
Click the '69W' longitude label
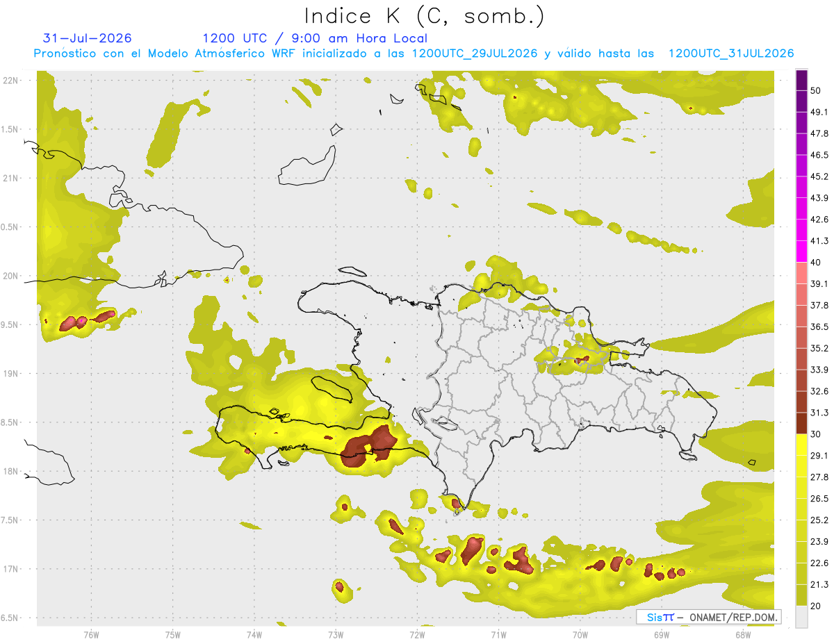coord(662,634)
